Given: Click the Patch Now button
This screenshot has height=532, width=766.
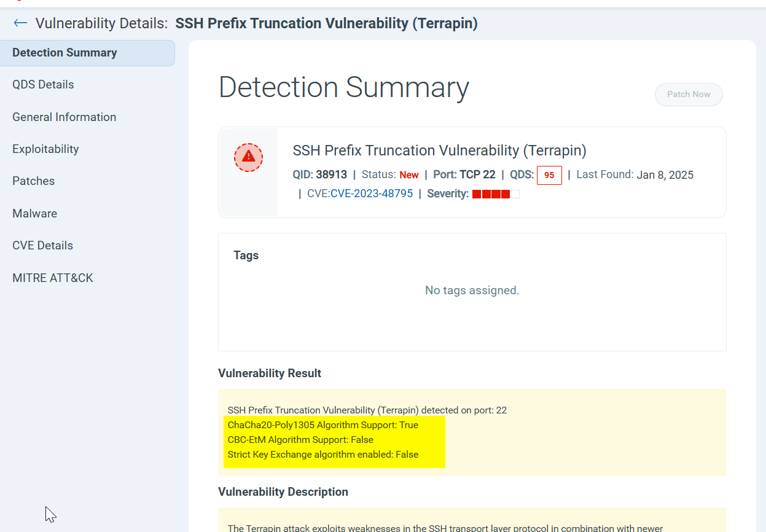Looking at the screenshot, I should coord(688,94).
